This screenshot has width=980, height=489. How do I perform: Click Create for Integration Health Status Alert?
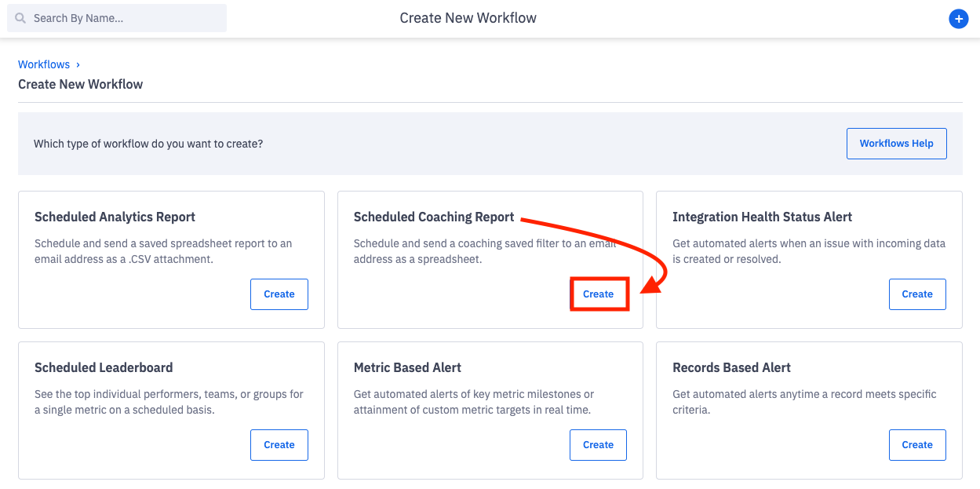click(x=916, y=294)
